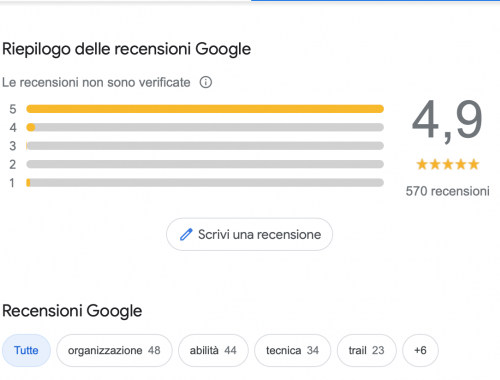Click Le recensioni non sono verificate text
This screenshot has width=500, height=380.
tap(96, 82)
